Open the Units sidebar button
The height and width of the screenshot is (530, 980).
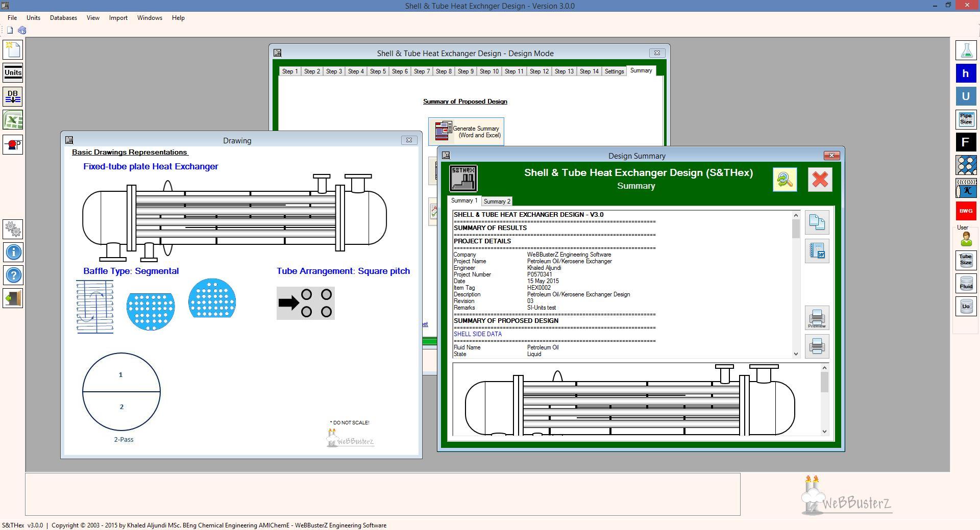click(x=13, y=72)
